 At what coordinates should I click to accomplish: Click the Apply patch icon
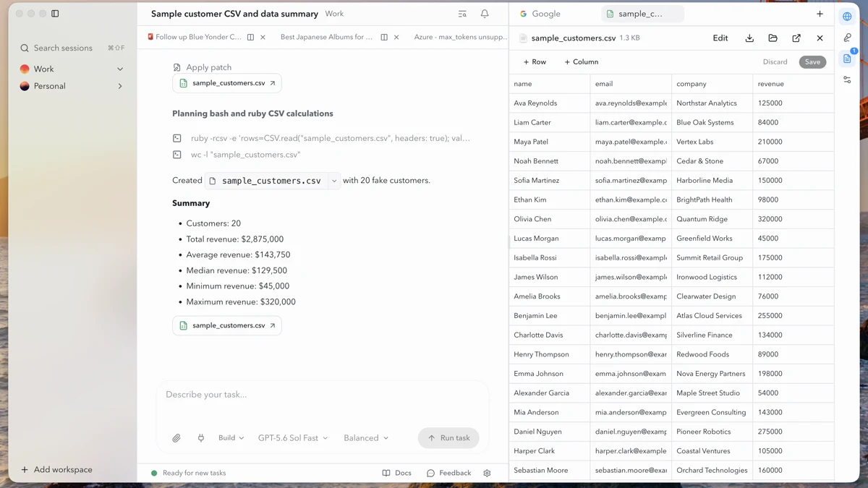pos(177,67)
